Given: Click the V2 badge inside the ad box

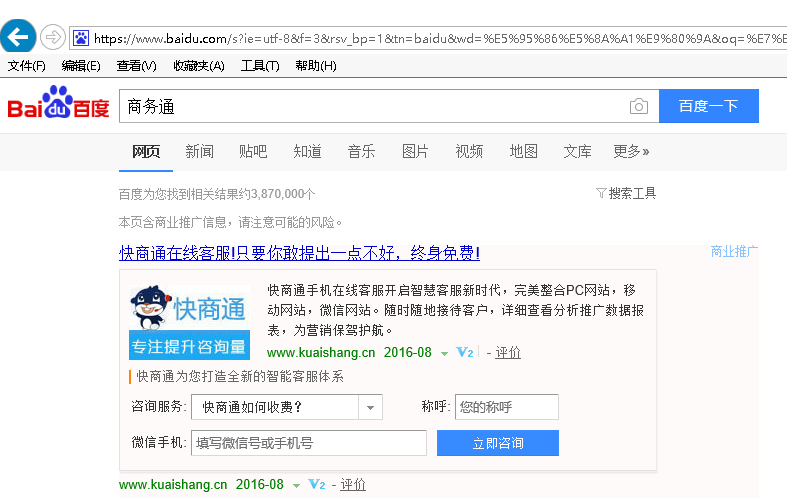Looking at the screenshot, I should 465,352.
